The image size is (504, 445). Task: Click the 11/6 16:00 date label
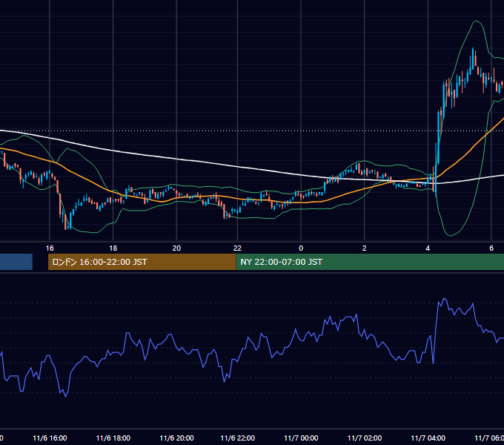(x=50, y=438)
